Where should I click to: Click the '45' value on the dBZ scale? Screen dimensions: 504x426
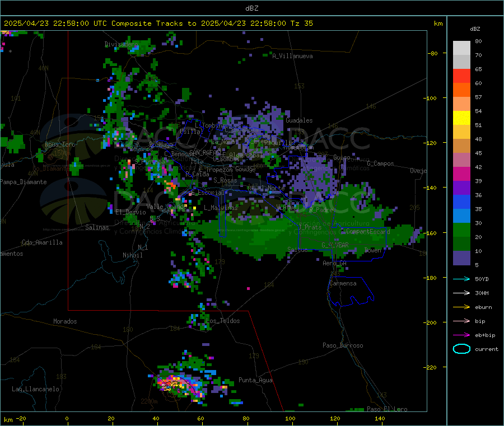[478, 153]
